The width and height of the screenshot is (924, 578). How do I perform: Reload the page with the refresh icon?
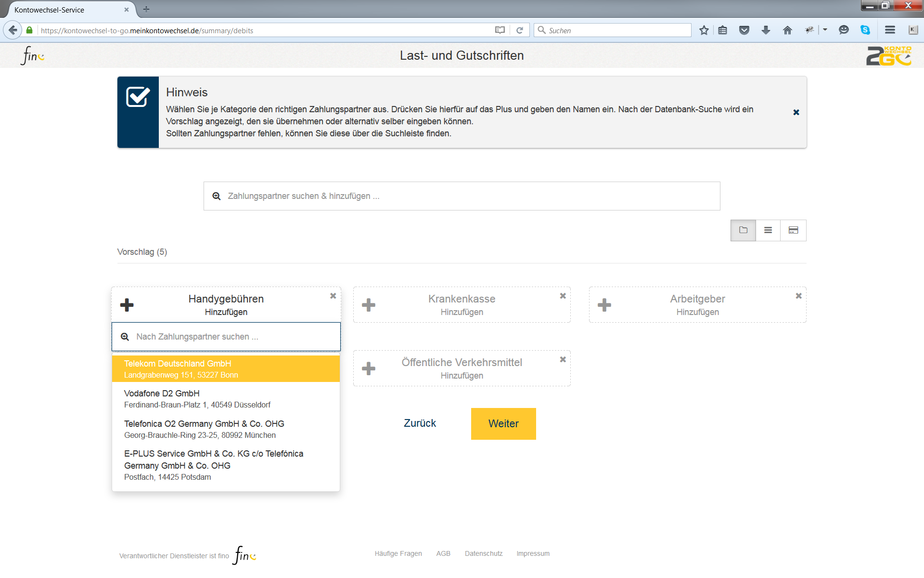(x=520, y=30)
